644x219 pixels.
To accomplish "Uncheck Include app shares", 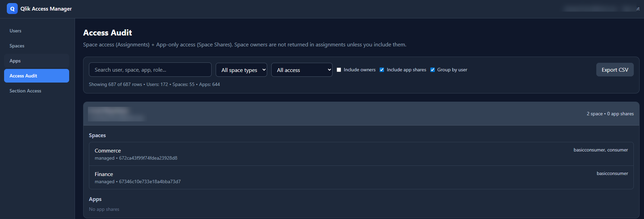I will tap(382, 70).
